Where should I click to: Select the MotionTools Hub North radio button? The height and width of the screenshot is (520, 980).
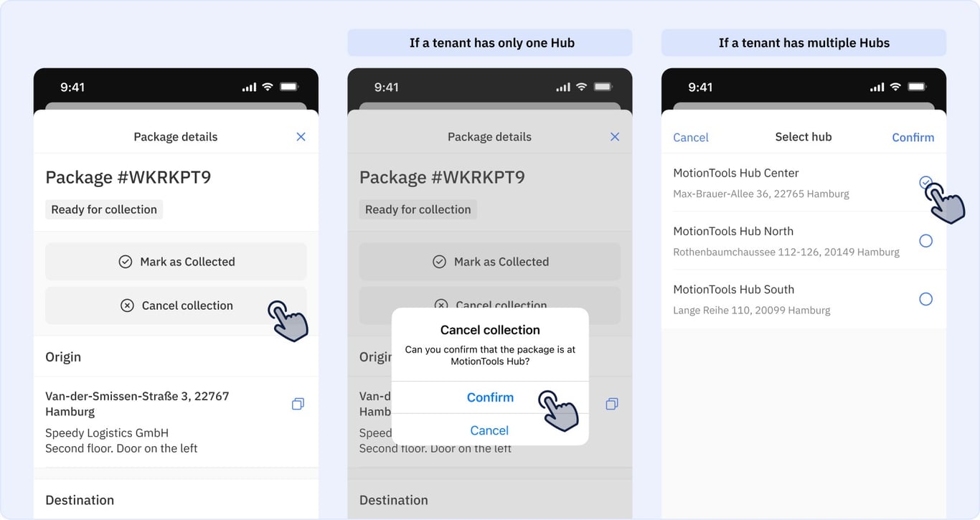pos(925,241)
